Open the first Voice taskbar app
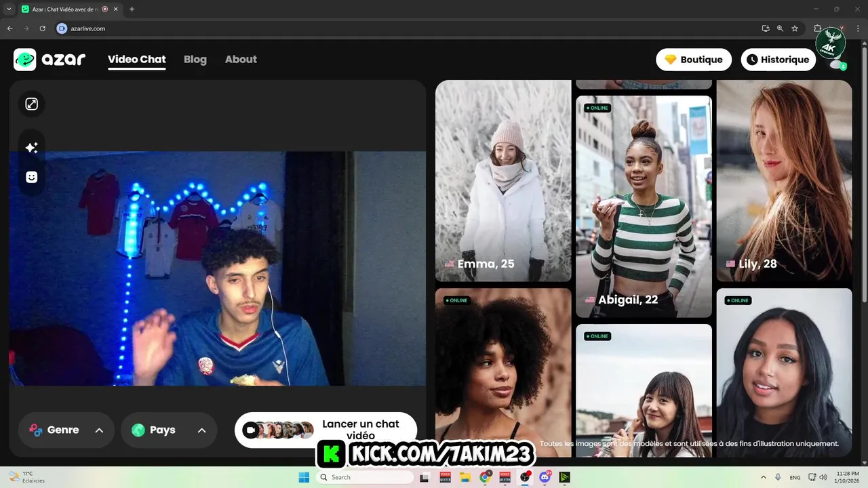 446,477
